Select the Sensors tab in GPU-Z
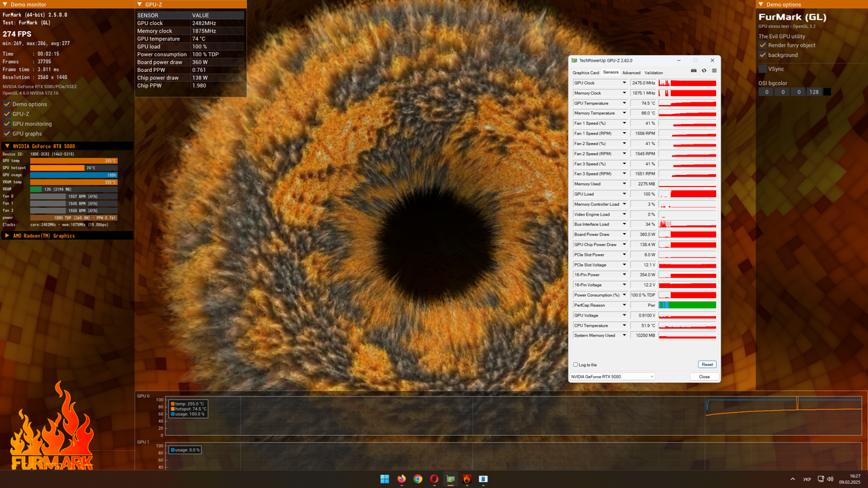The width and height of the screenshot is (868, 488). point(611,73)
